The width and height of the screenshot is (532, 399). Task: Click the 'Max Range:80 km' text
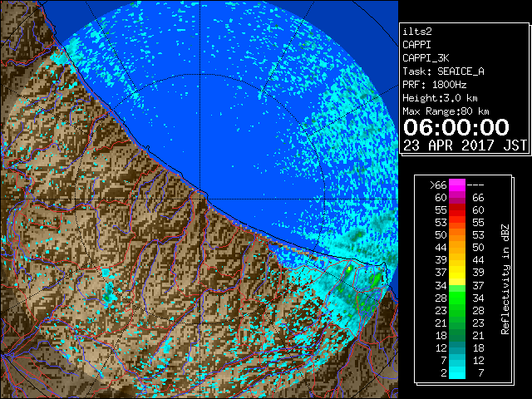point(446,111)
